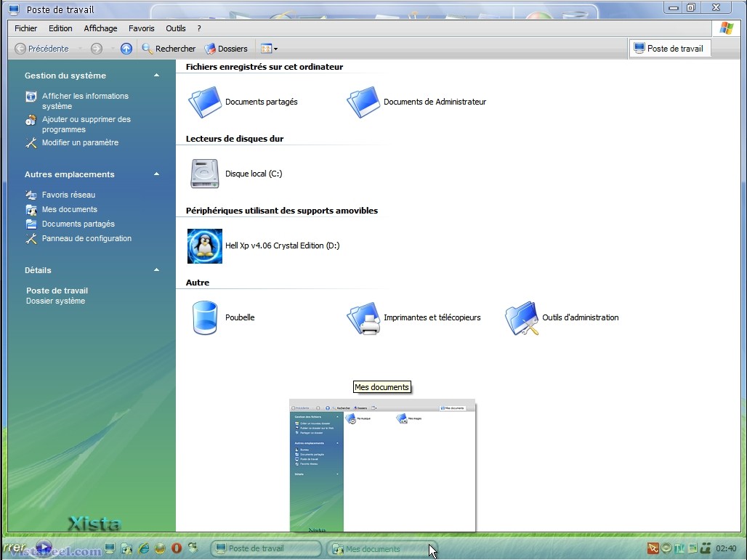This screenshot has width=747, height=560.
Task: Collapse the Détails panel
Action: [156, 270]
